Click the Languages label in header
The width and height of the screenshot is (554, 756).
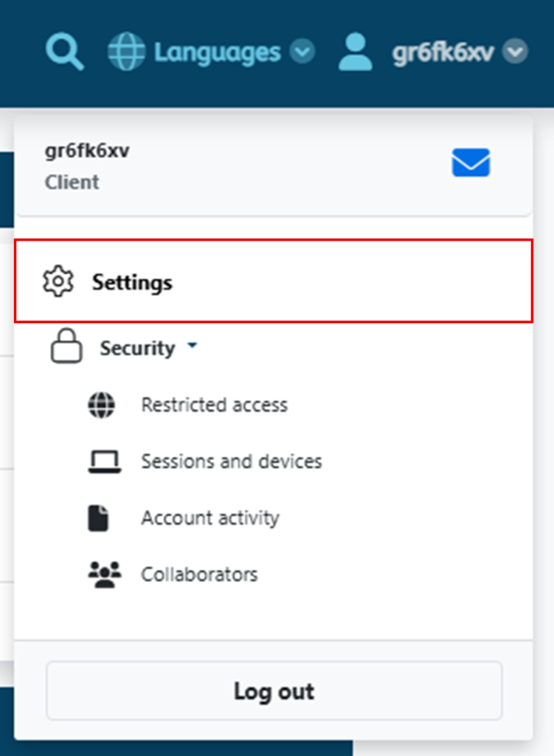click(x=218, y=52)
